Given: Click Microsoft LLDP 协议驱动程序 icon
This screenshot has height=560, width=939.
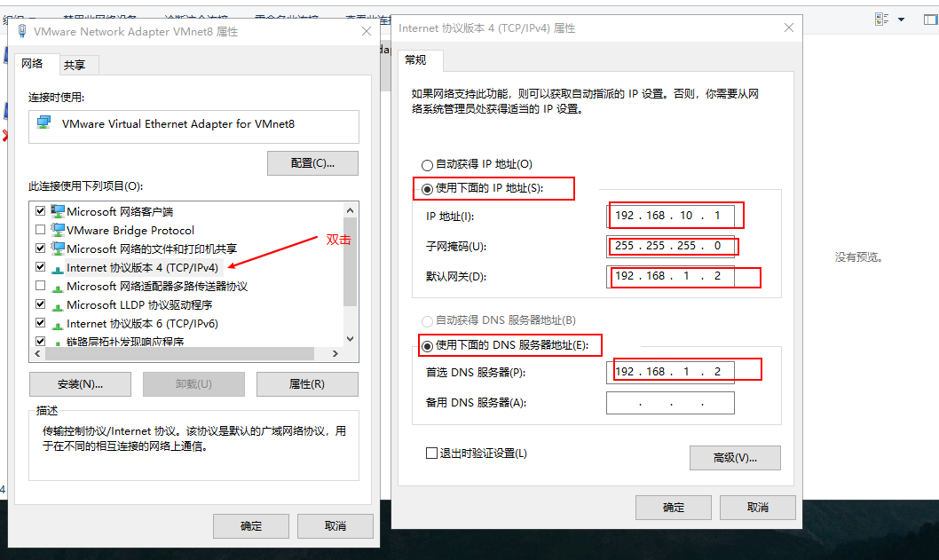Looking at the screenshot, I should pos(58,305).
